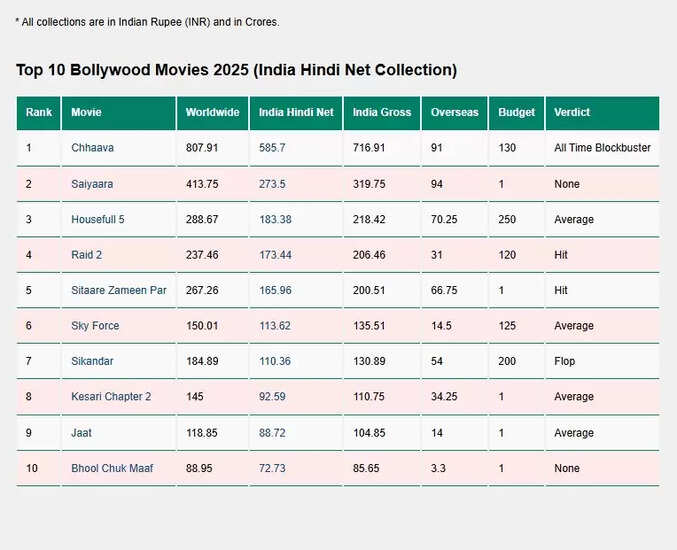
Task: Click the Budget column header
Action: (516, 113)
